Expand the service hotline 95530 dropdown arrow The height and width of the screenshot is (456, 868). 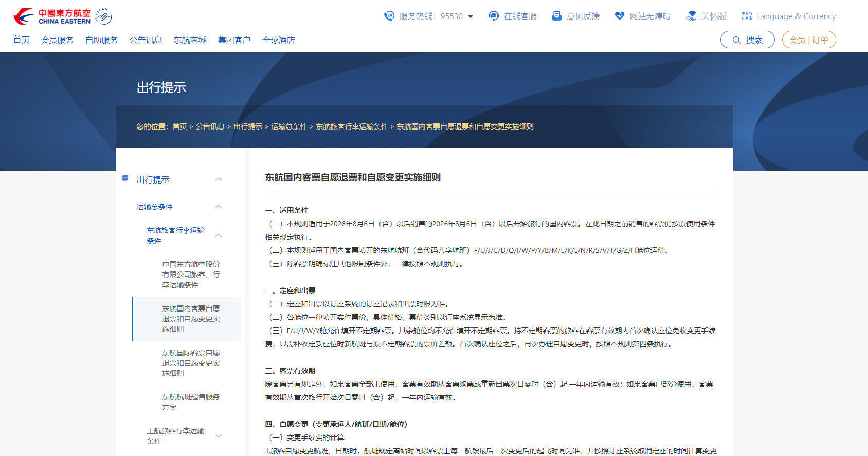pos(471,16)
